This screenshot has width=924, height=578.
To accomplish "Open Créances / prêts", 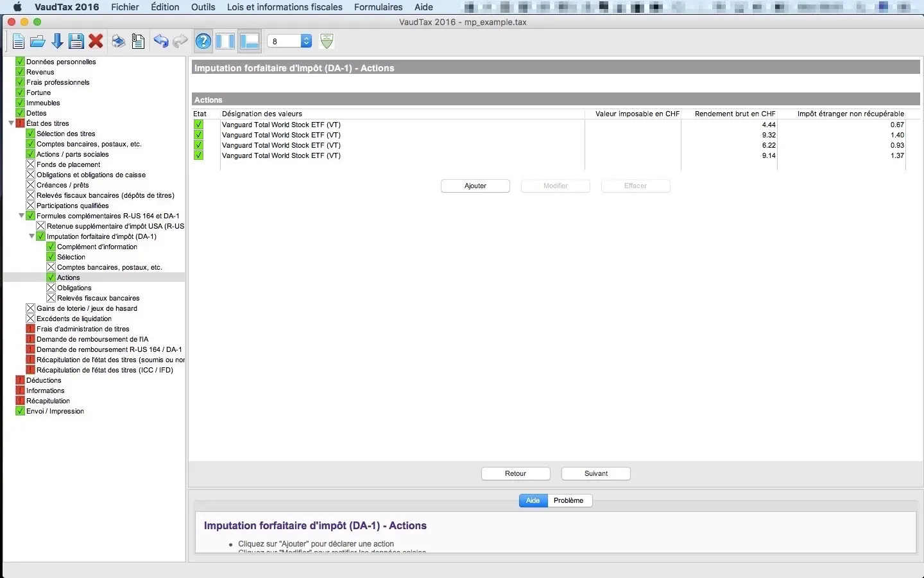I will 63,185.
